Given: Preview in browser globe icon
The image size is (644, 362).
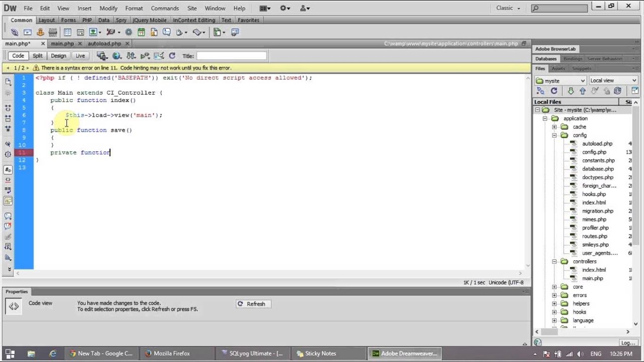Looking at the screenshot, I should point(117,56).
